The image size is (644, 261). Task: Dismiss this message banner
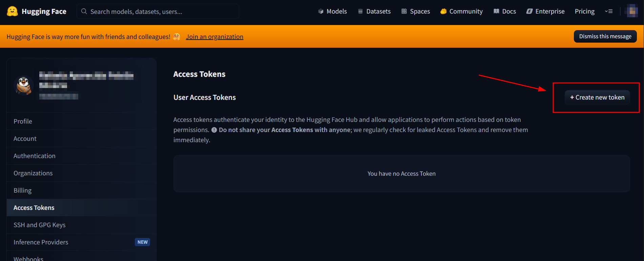[605, 36]
